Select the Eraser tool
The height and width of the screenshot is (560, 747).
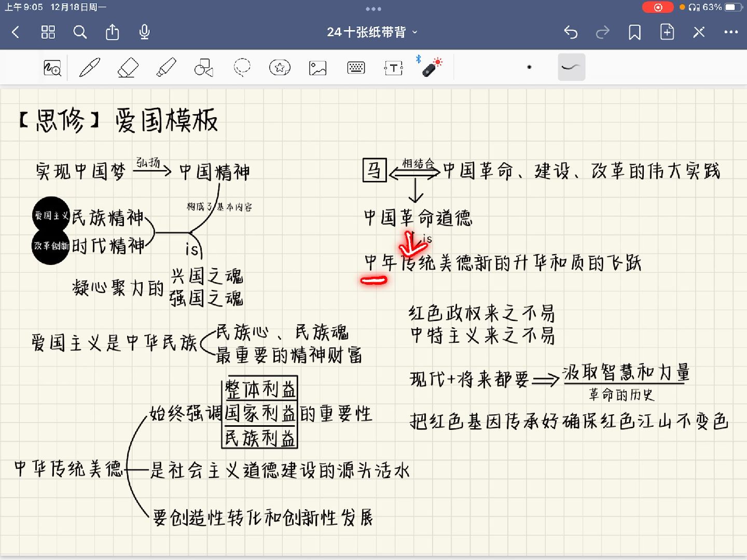click(128, 67)
